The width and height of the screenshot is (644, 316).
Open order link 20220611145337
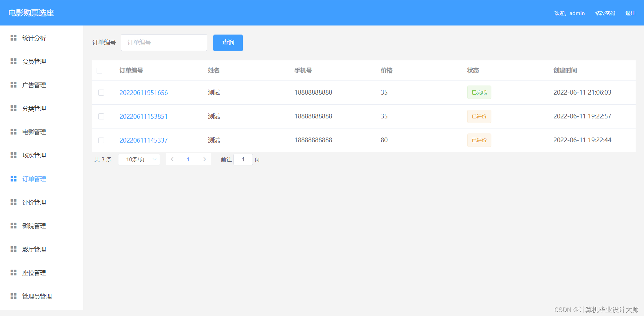144,140
